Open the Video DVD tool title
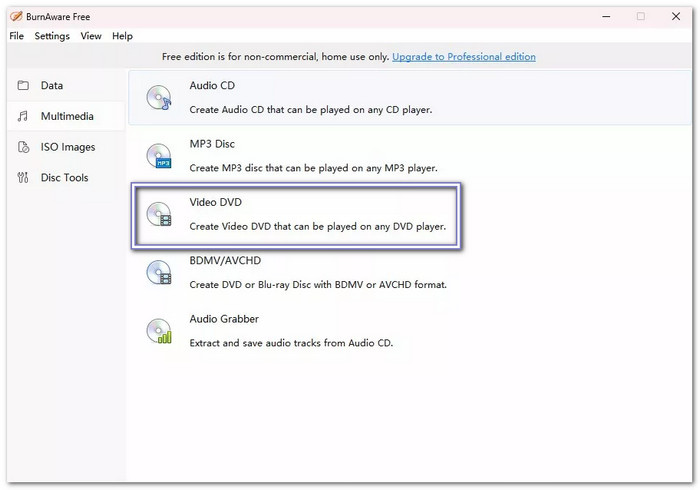 tap(216, 202)
